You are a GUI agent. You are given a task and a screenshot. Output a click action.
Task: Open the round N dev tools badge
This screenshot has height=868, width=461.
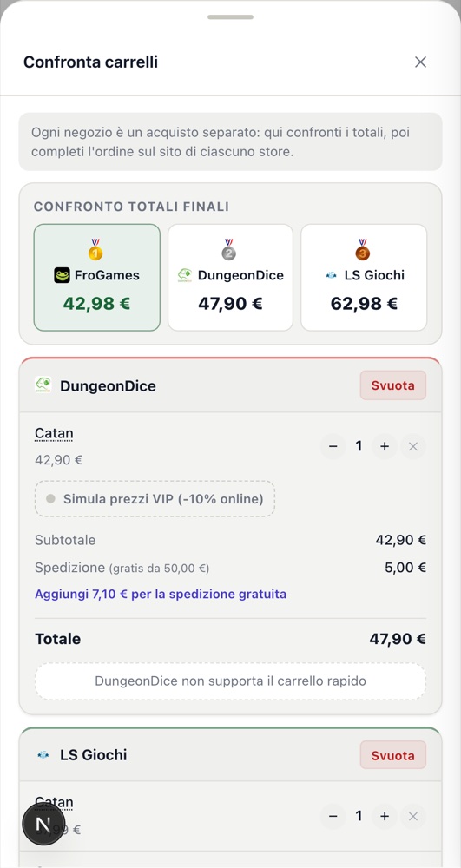click(43, 825)
